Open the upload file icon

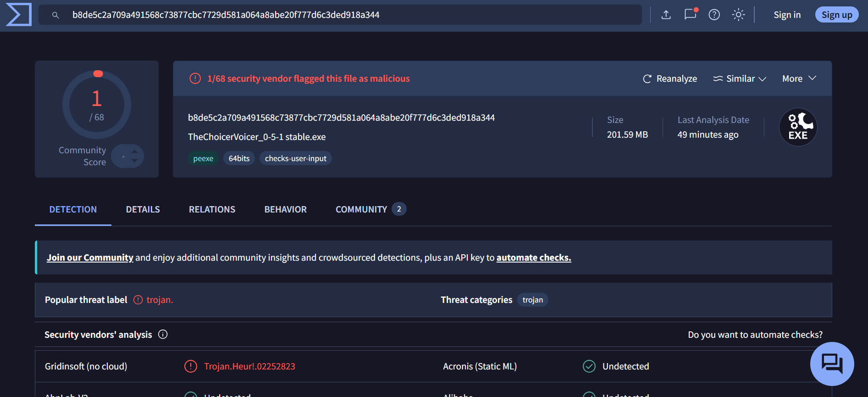(666, 15)
